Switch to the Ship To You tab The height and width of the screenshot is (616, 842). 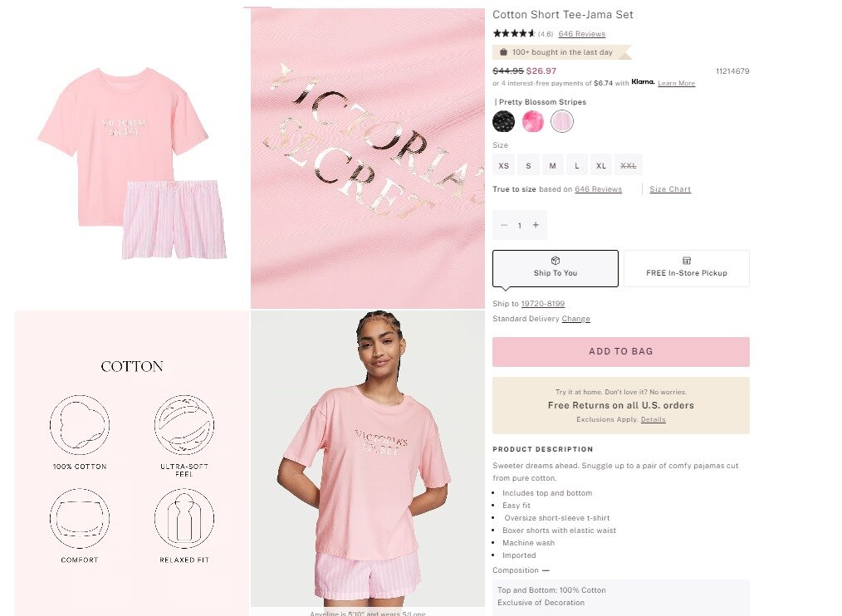[556, 268]
